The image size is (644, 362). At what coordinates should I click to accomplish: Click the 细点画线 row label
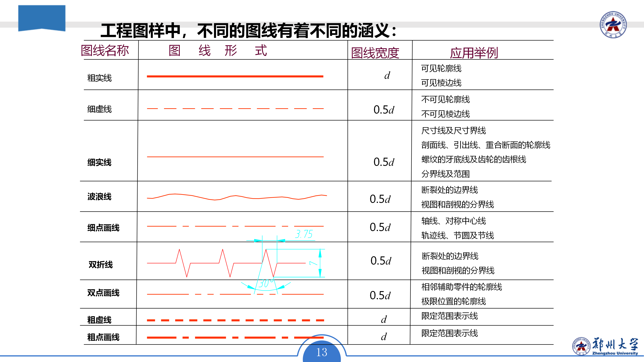103,228
